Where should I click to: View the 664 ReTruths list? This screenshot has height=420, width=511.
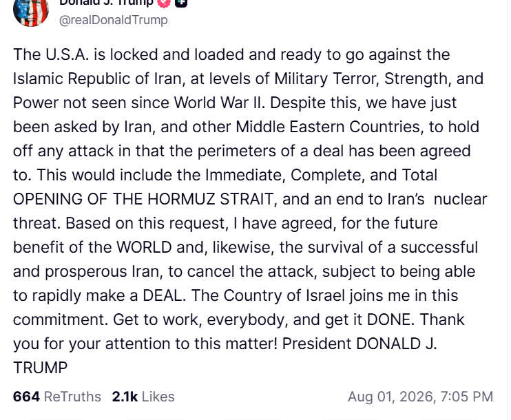coord(57,397)
